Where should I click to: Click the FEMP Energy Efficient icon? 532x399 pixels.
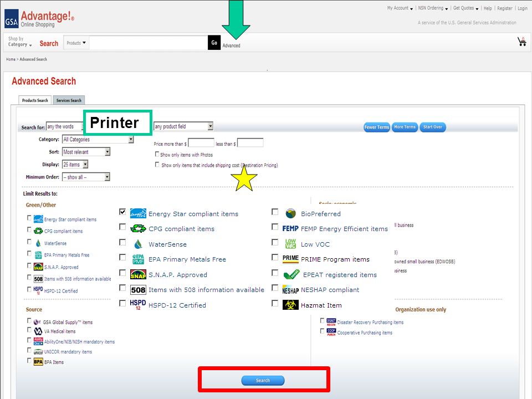[x=290, y=229]
